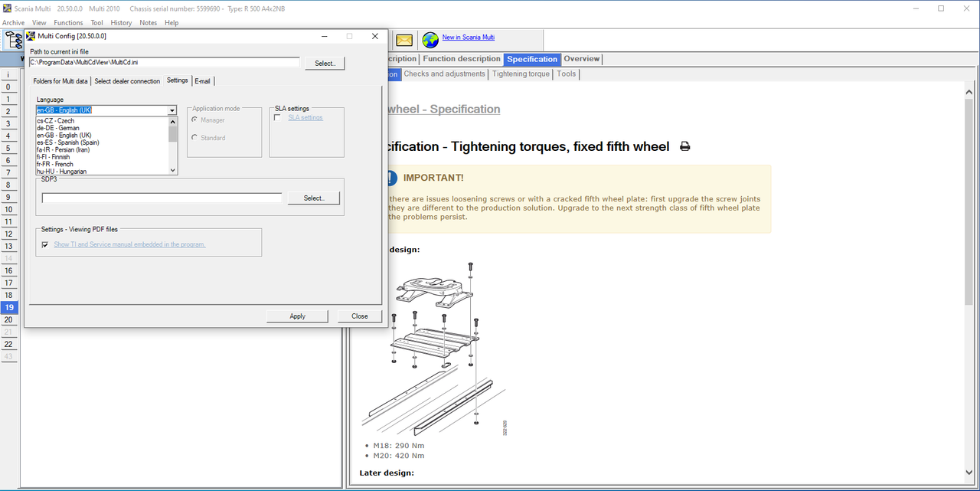This screenshot has height=491, width=980.
Task: Open the View menu
Action: tap(39, 22)
